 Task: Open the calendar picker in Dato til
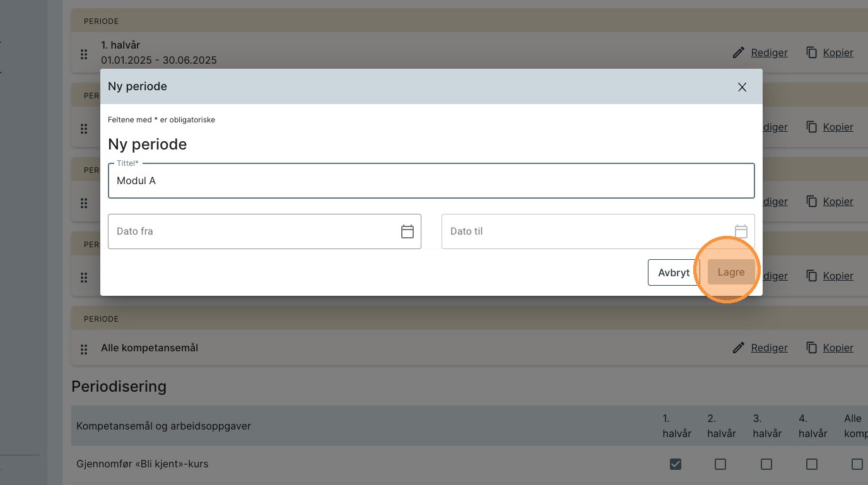tap(741, 231)
